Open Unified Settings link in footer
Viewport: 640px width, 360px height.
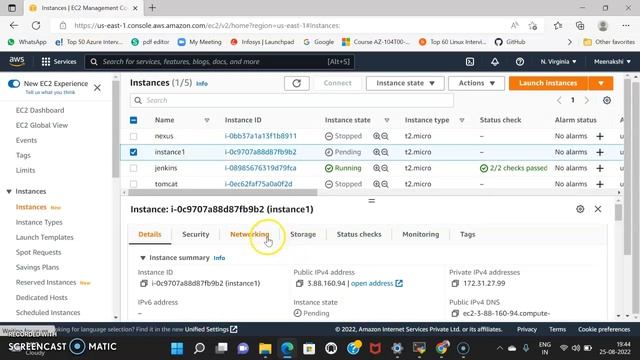211,329
